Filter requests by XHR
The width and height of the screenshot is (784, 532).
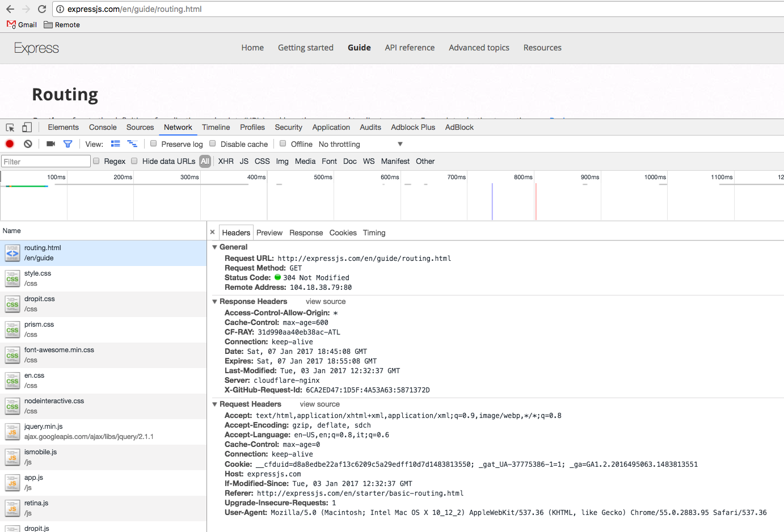point(226,161)
